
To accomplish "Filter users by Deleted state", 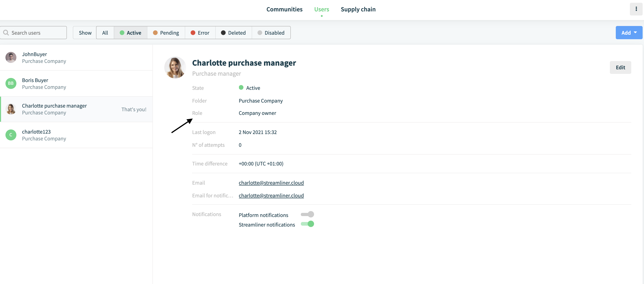I will [x=233, y=33].
